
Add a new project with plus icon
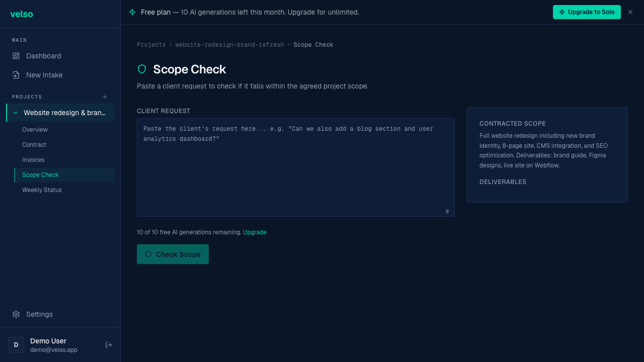(x=105, y=97)
